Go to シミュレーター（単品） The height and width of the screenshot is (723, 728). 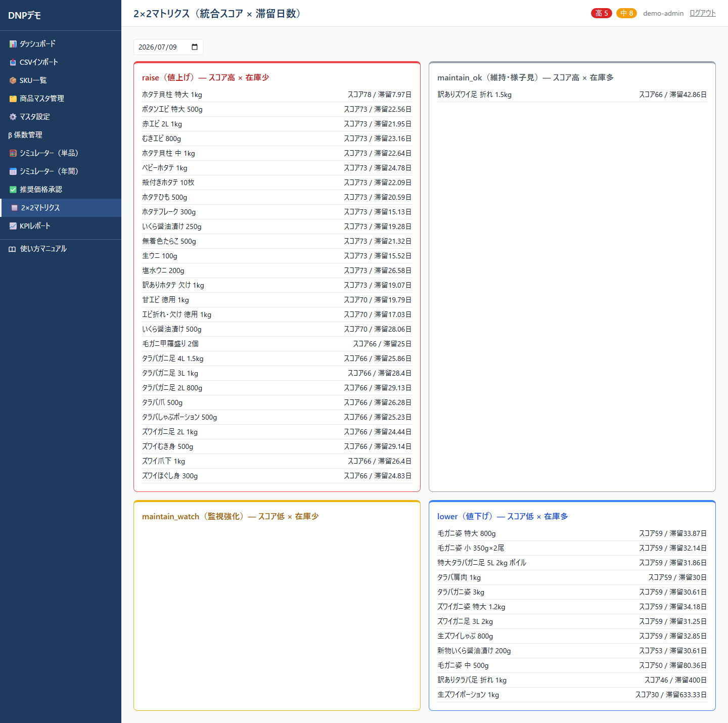(x=61, y=153)
